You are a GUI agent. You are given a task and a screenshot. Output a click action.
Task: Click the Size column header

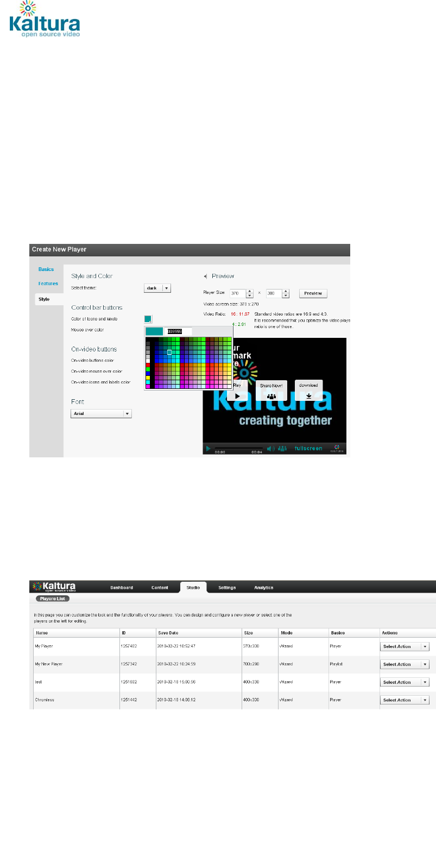coord(260,633)
